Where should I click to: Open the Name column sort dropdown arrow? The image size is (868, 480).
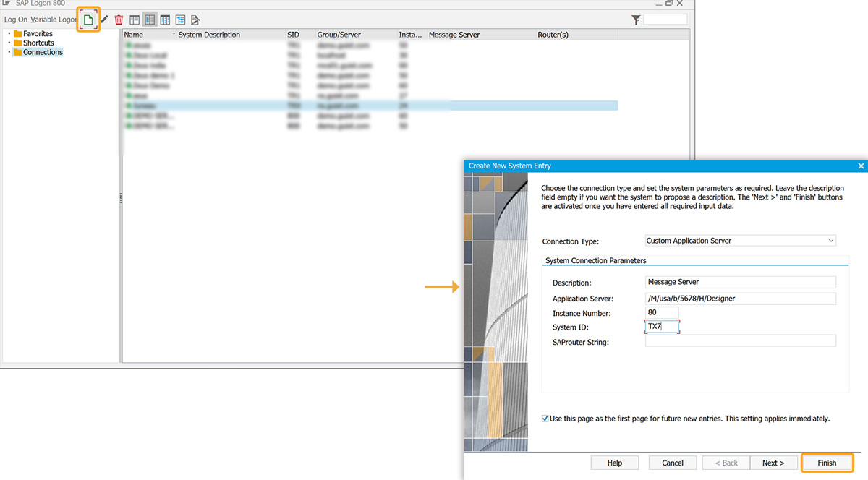(174, 35)
